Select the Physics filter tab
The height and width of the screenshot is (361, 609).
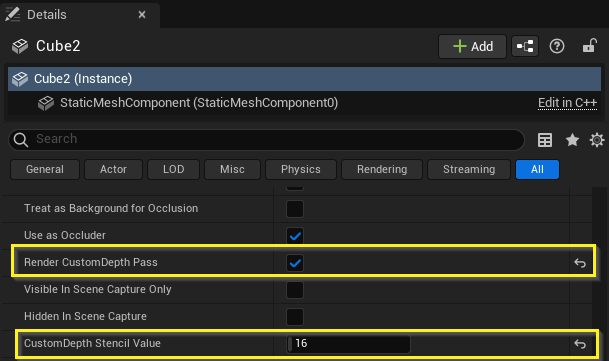click(301, 169)
